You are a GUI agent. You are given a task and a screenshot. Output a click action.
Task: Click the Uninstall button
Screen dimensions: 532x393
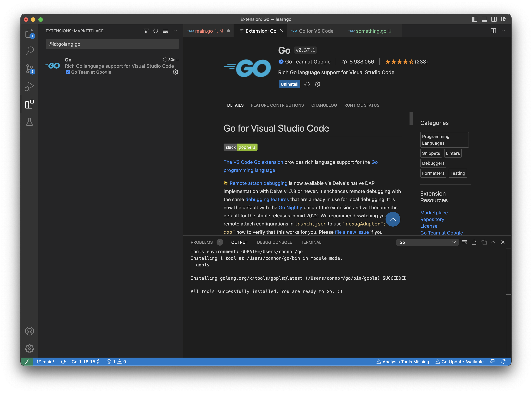289,84
